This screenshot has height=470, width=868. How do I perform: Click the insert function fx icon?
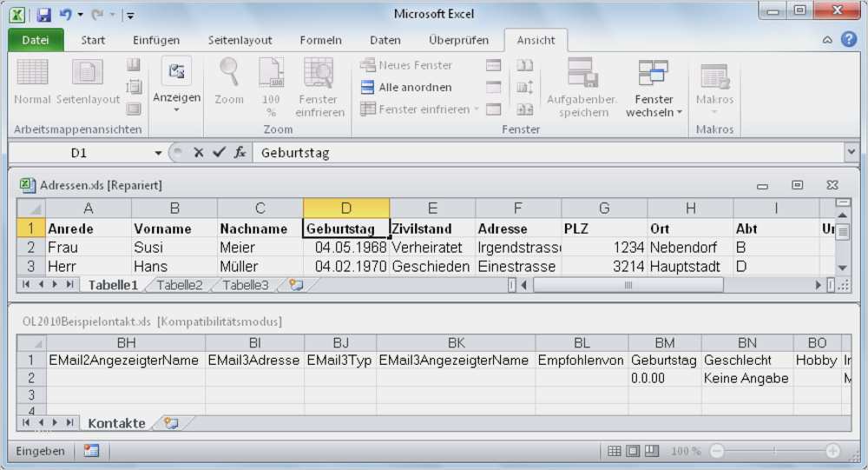click(240, 152)
